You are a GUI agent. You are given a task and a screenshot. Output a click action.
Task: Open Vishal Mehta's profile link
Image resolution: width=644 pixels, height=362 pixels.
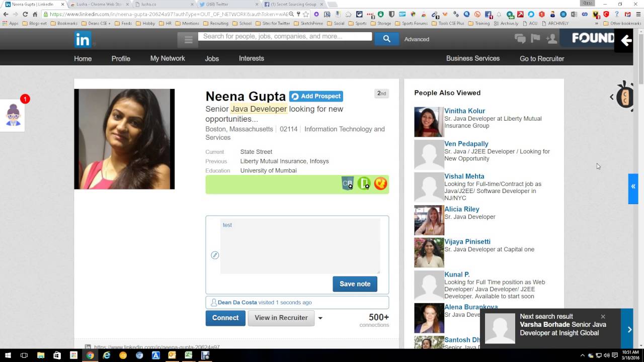pyautogui.click(x=464, y=176)
